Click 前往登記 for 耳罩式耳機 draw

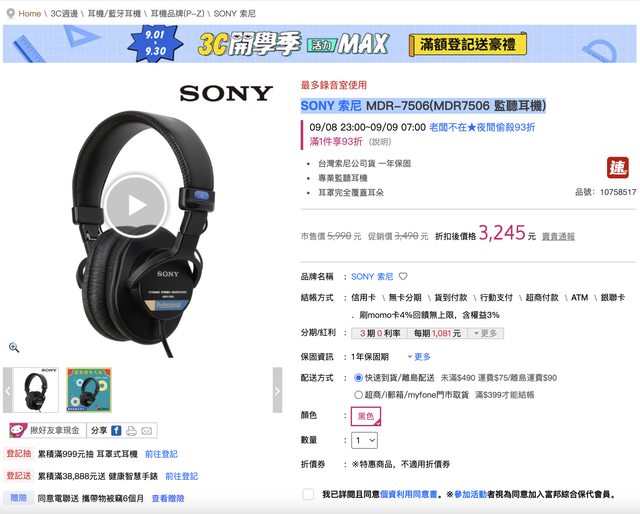tap(161, 454)
